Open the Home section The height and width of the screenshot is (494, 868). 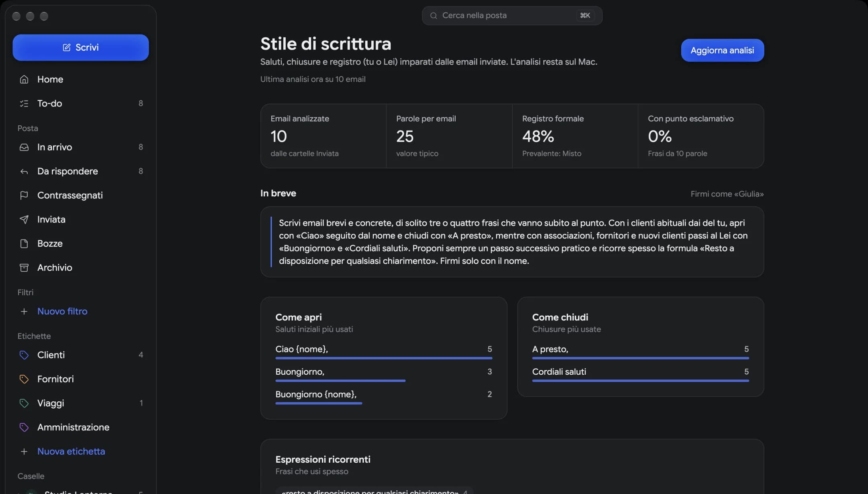[x=81, y=80]
